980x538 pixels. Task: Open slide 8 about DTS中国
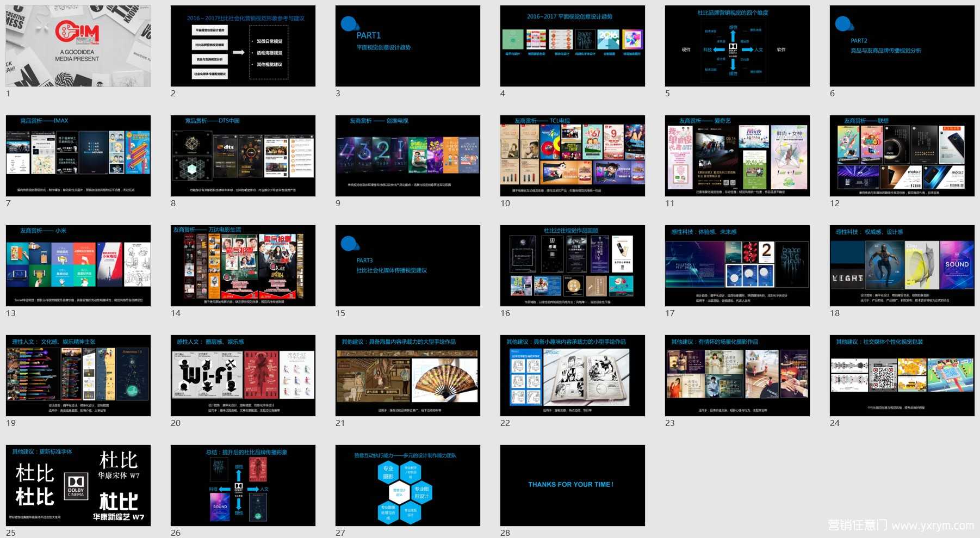point(243,156)
